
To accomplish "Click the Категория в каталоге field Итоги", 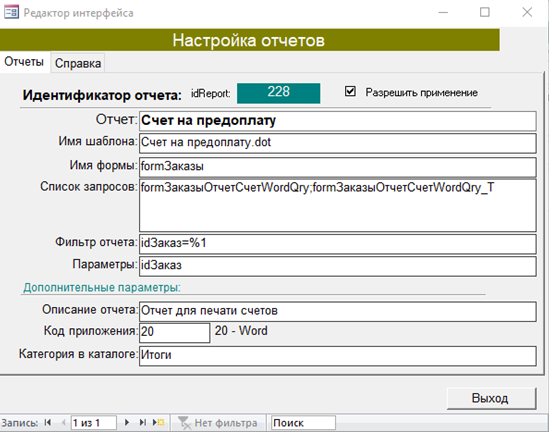I will (x=338, y=356).
